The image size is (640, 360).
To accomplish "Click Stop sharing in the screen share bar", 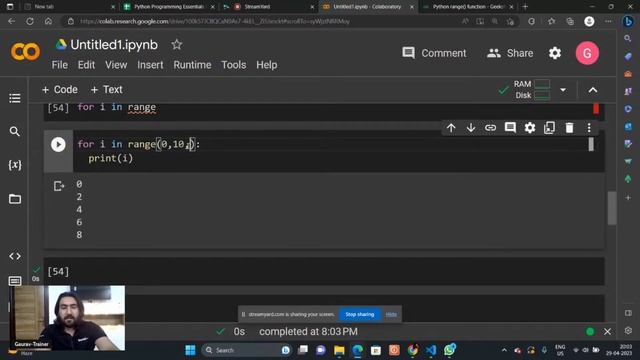I will point(360,314).
